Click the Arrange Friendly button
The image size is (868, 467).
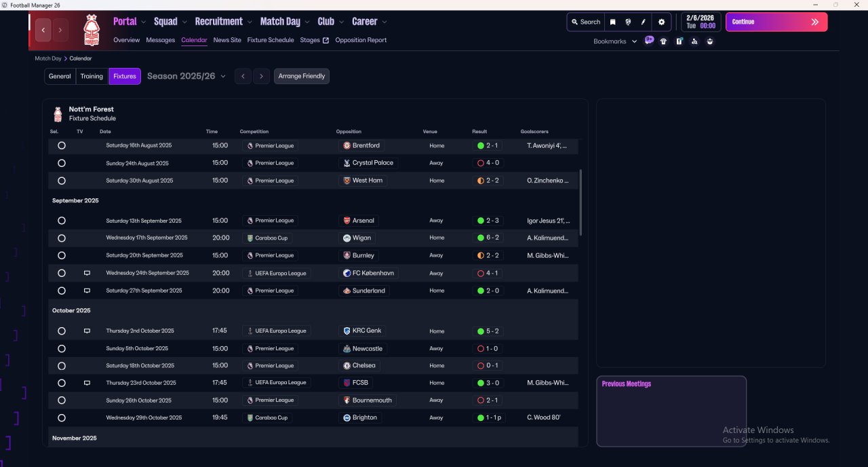click(302, 76)
